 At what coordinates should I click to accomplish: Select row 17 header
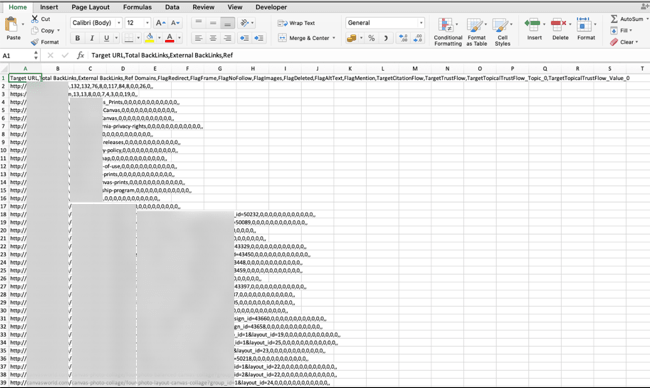point(4,206)
